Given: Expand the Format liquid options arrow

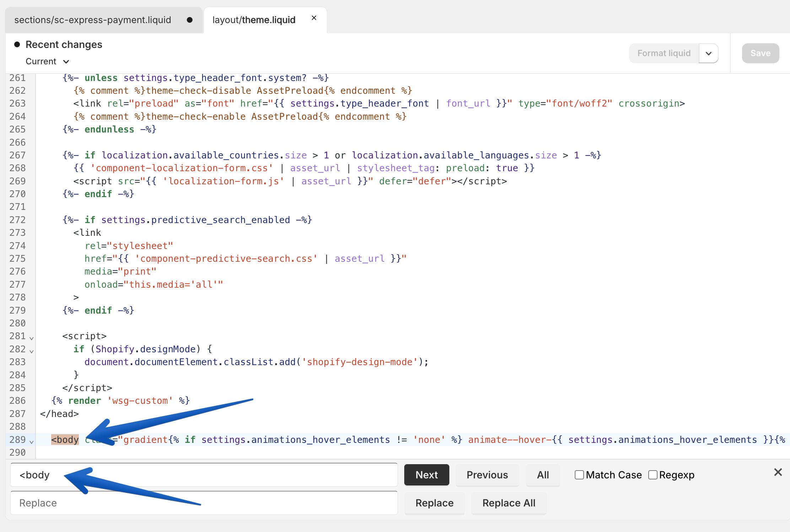Looking at the screenshot, I should point(709,53).
